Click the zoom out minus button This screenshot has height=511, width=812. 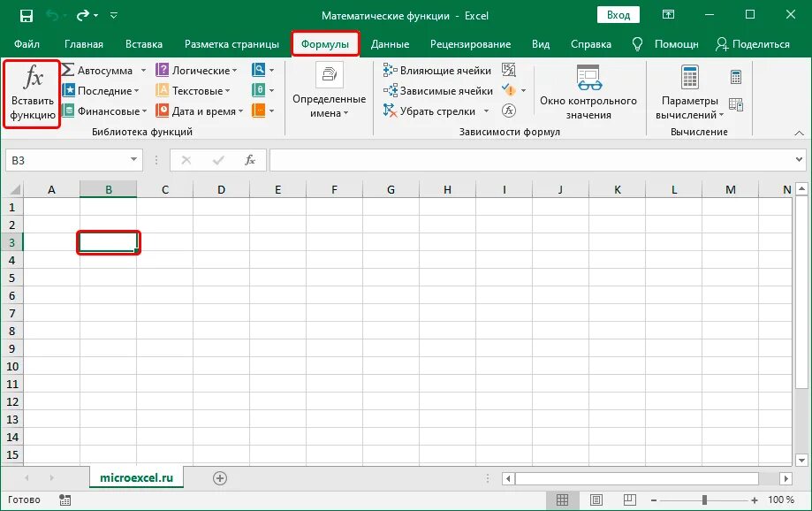point(654,500)
